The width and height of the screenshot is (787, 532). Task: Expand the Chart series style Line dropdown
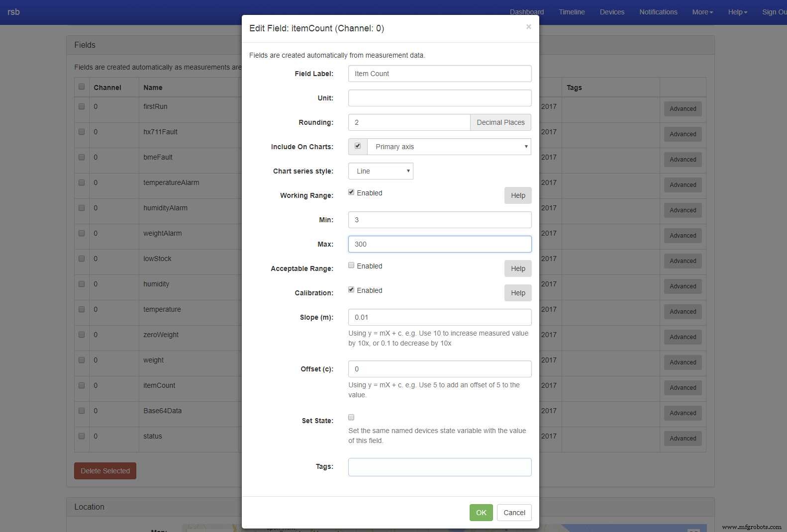click(381, 171)
